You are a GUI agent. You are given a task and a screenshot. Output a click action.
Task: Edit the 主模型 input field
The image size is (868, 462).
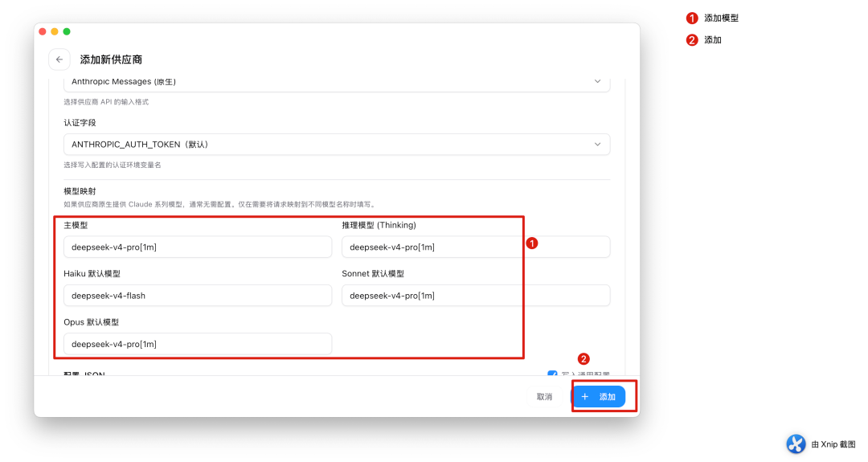[198, 247]
